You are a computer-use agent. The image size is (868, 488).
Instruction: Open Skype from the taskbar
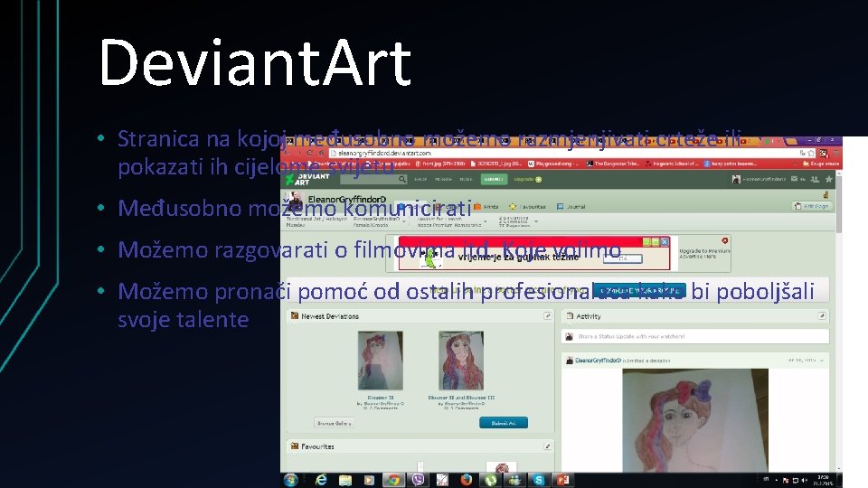point(539,480)
